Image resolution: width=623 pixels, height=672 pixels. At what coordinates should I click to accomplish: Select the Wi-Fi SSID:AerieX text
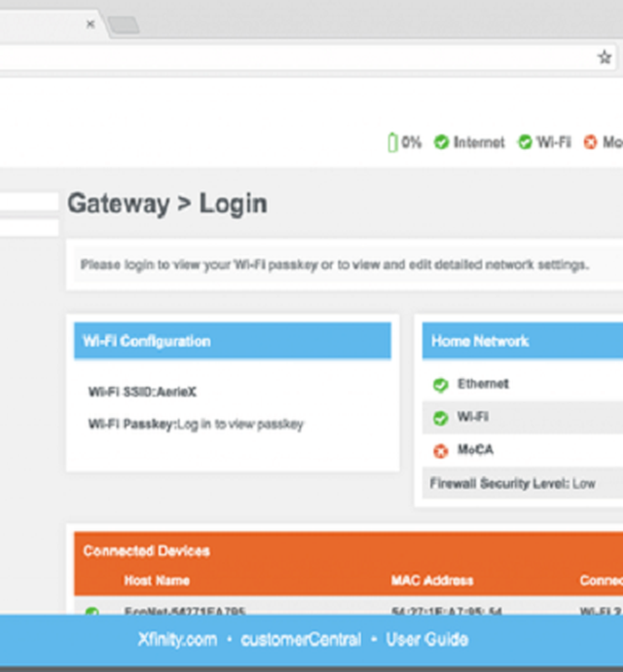[x=142, y=392]
